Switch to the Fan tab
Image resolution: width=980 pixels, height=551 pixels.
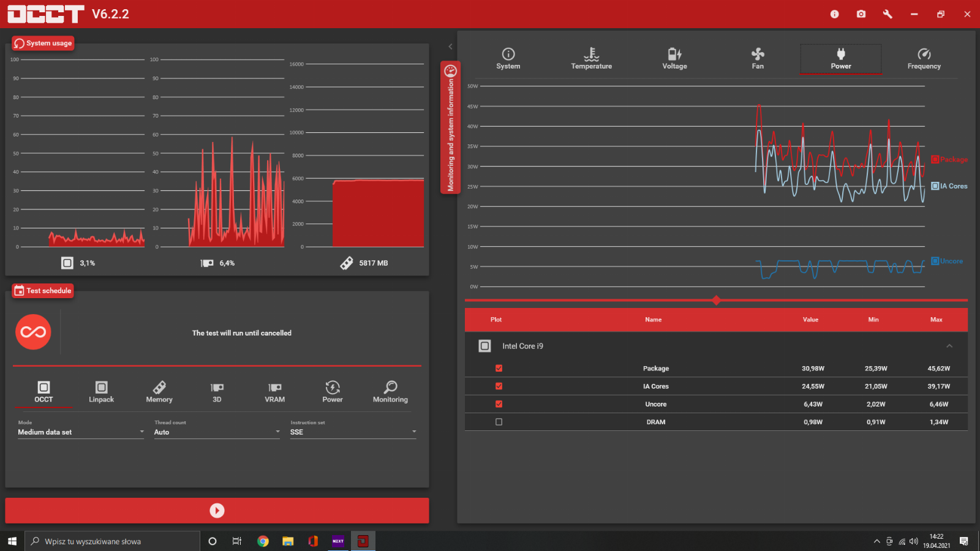point(758,59)
